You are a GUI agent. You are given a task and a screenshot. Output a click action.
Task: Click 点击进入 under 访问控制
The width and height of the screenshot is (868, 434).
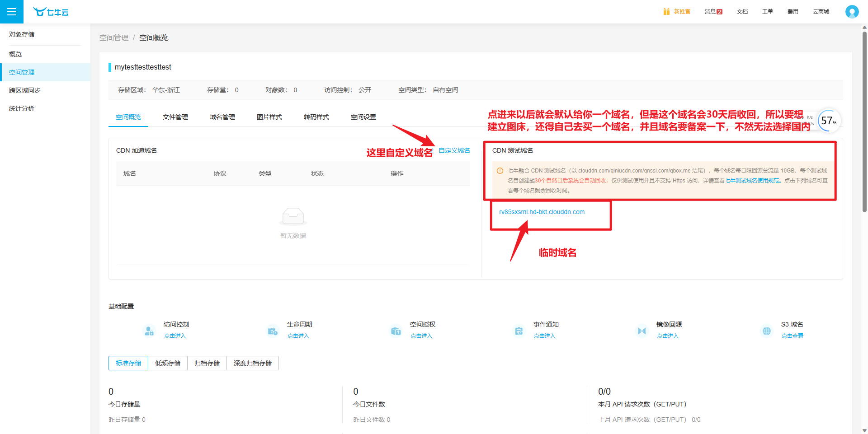[x=175, y=336]
